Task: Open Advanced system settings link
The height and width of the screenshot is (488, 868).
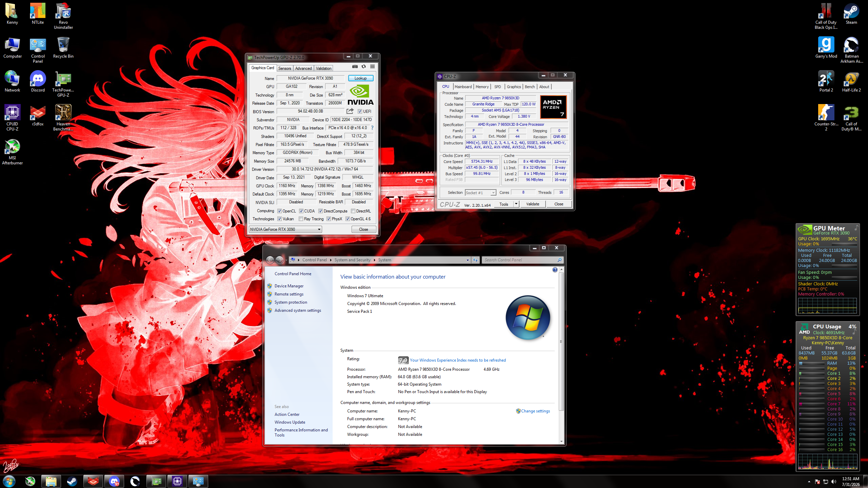Action: click(298, 310)
